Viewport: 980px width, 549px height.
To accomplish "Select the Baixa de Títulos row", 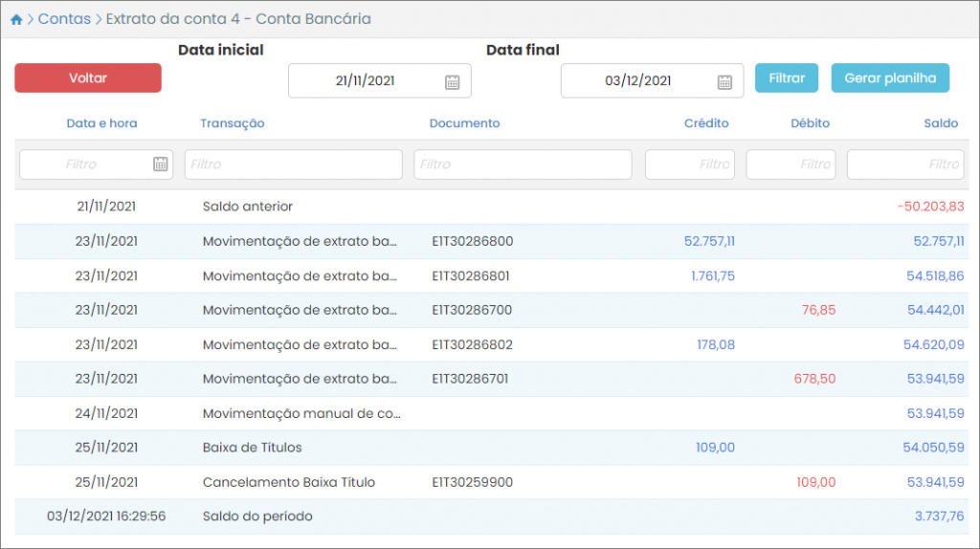I will (x=253, y=448).
